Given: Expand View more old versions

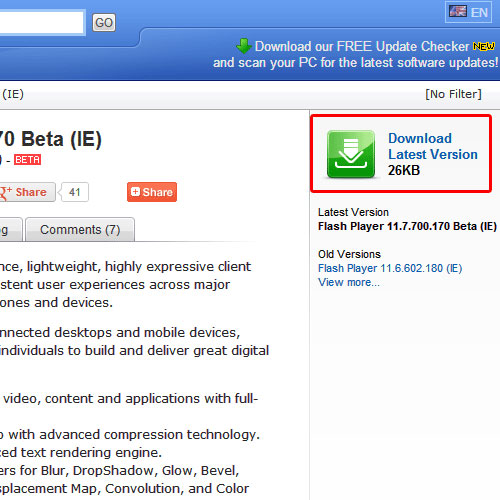Looking at the screenshot, I should point(349,282).
